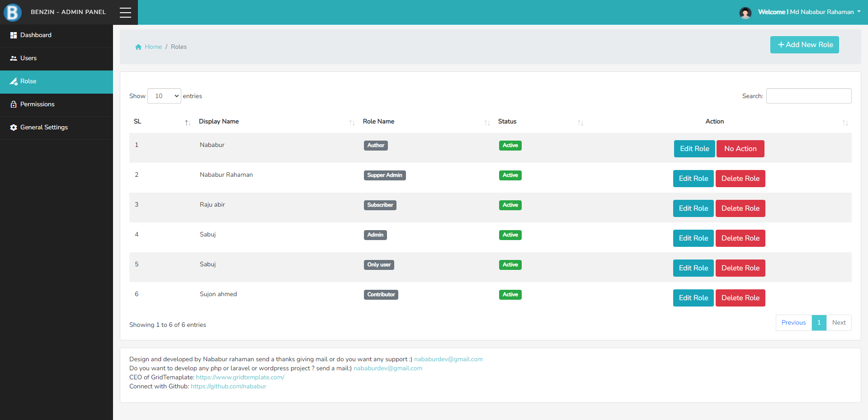This screenshot has height=420, width=868.
Task: Open Permissions from the sidebar
Action: coord(57,104)
